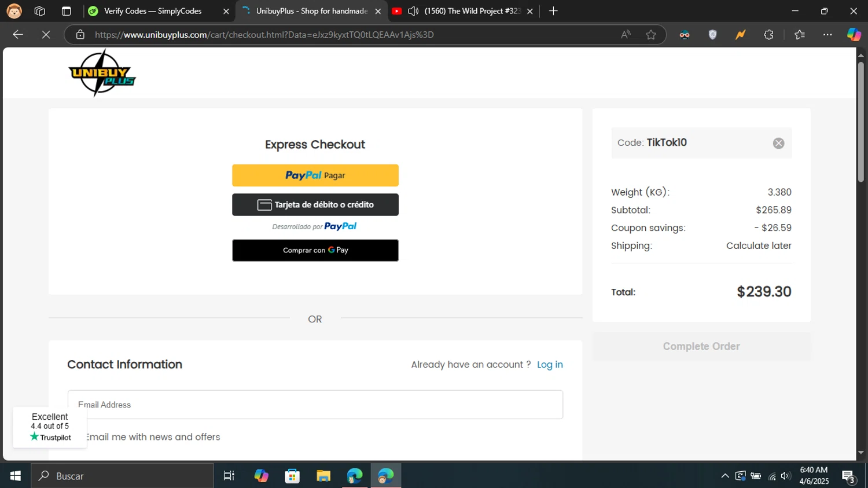Viewport: 868px width, 488px height.
Task: Open the Windows Start menu
Action: [16, 476]
